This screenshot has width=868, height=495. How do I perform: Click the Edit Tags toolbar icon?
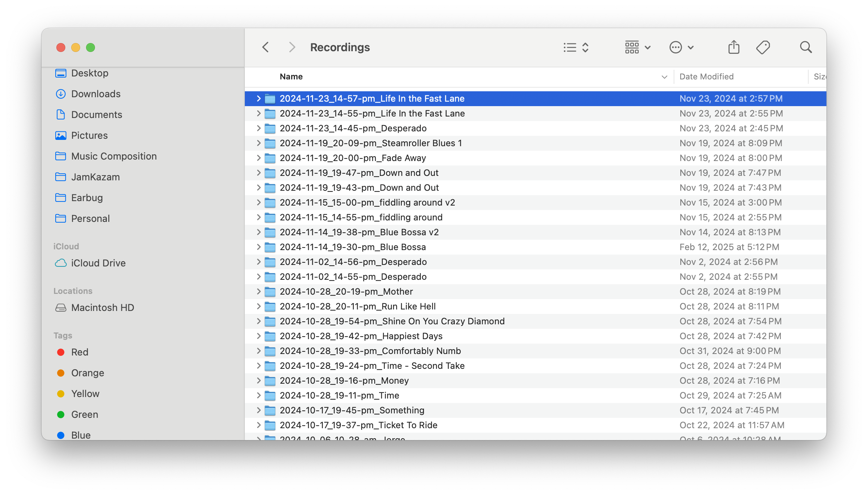coord(763,47)
